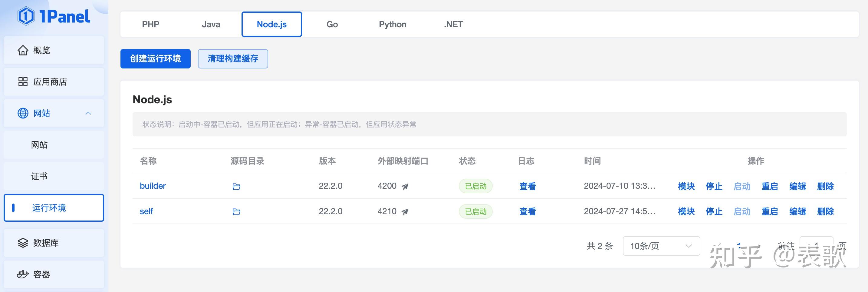
Task: Click the 2024-07-27 time cell
Action: pos(619,211)
